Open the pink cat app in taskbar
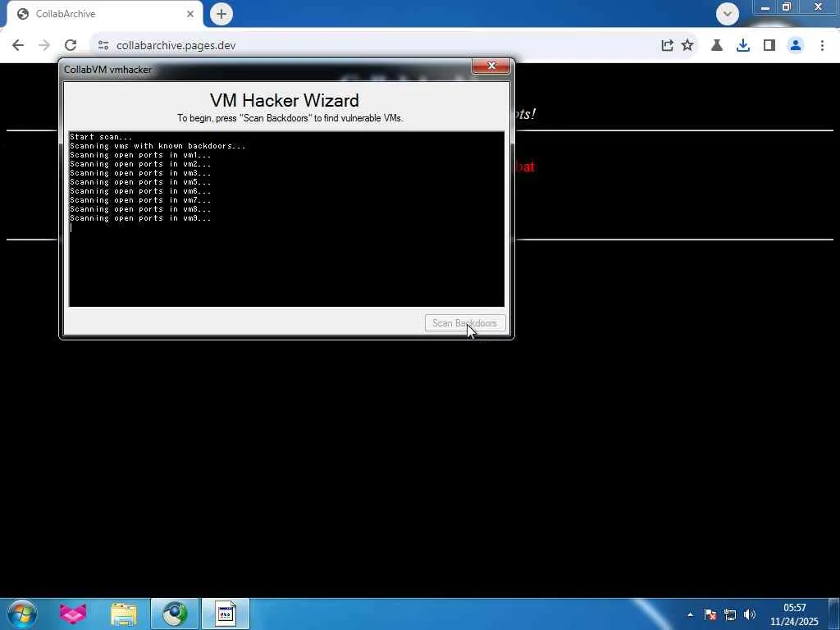 73,614
